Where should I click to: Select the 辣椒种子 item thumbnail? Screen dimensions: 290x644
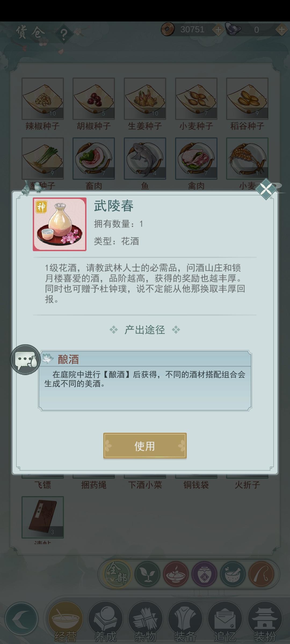tap(43, 99)
